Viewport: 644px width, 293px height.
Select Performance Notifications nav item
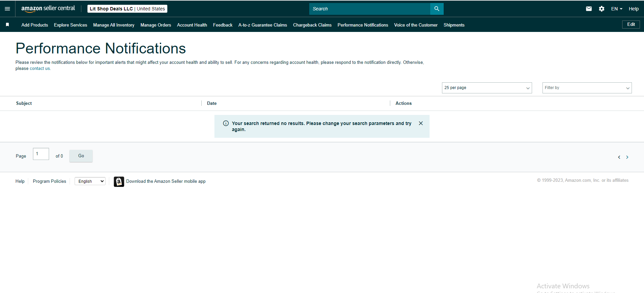tap(363, 25)
